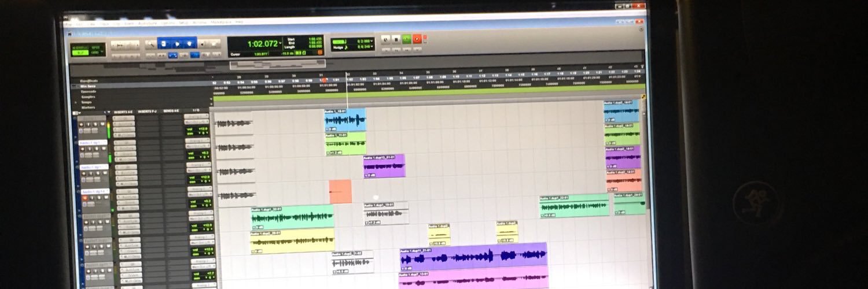Click the Online transport button
Image resolution: width=868 pixels, height=289 pixels.
click(x=385, y=39)
